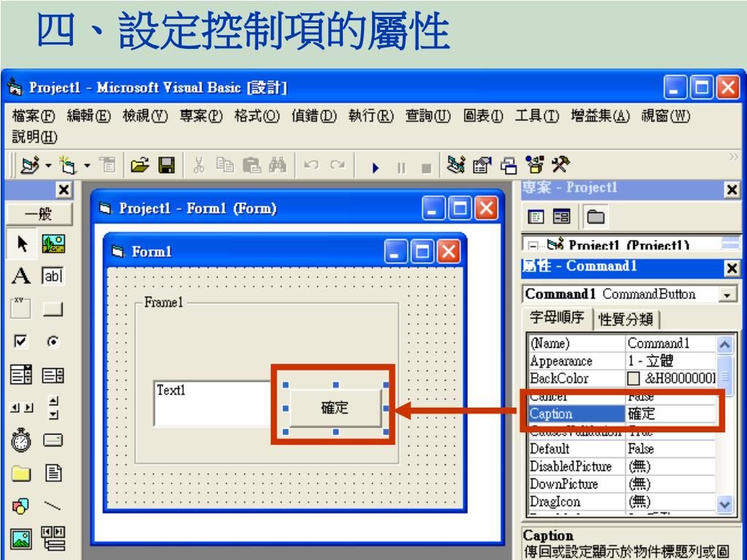Open the 檢視(V) menu
Screen dimensions: 747x560
(x=145, y=116)
